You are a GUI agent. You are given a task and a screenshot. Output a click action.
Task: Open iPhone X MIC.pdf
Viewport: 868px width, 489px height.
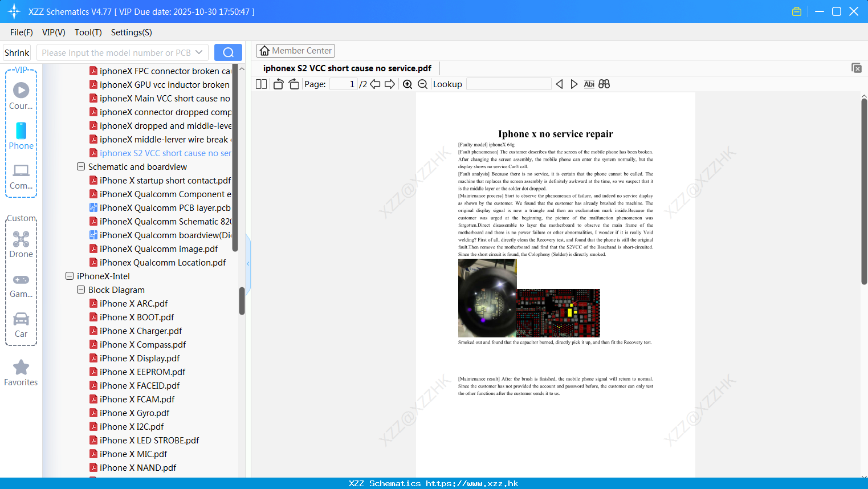coord(129,454)
